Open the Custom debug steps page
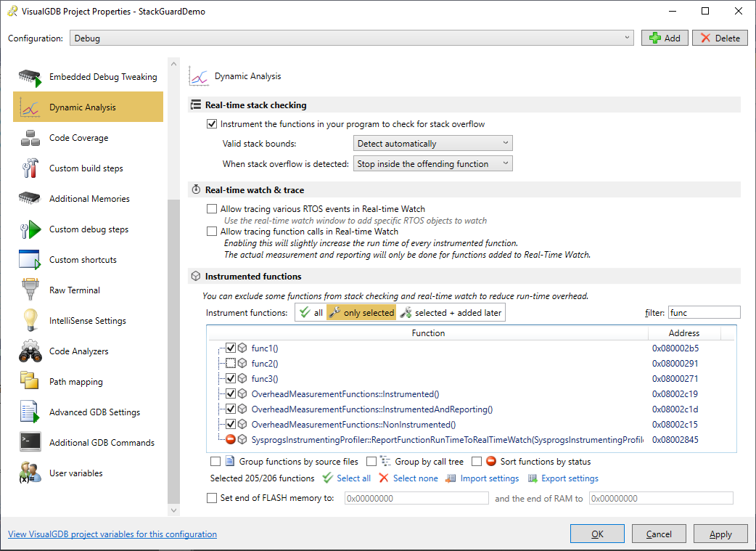The width and height of the screenshot is (756, 551). coord(89,229)
